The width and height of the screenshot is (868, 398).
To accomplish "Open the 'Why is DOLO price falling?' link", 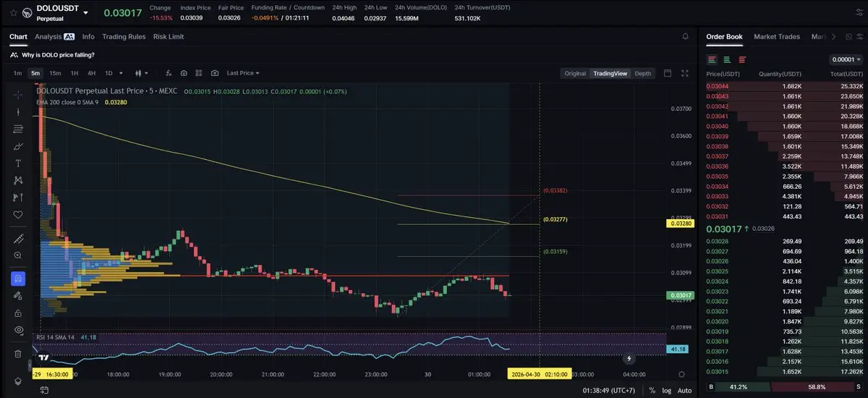I will pyautogui.click(x=57, y=55).
